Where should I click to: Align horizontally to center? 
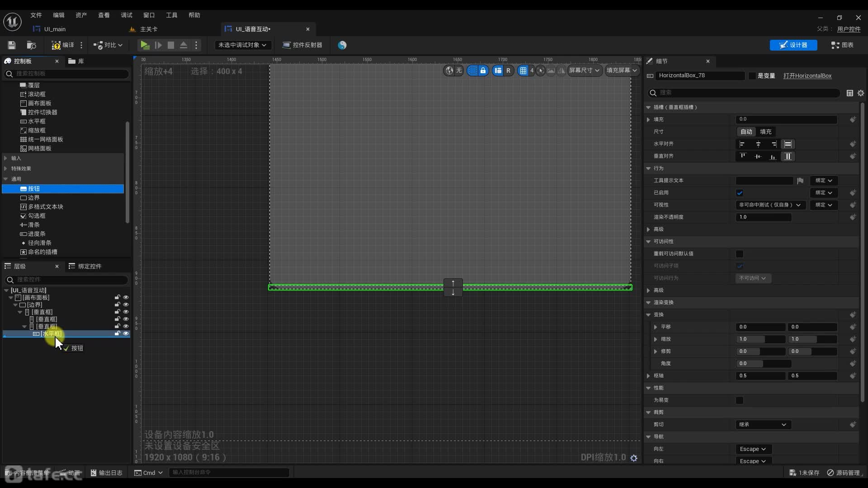pyautogui.click(x=758, y=144)
